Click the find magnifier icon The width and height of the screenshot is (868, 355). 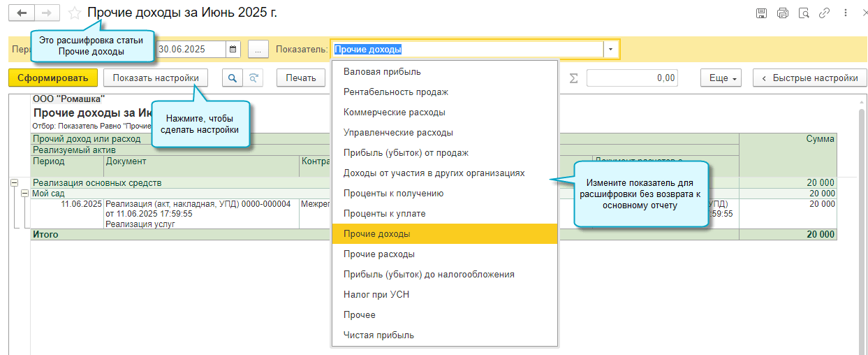(x=233, y=78)
